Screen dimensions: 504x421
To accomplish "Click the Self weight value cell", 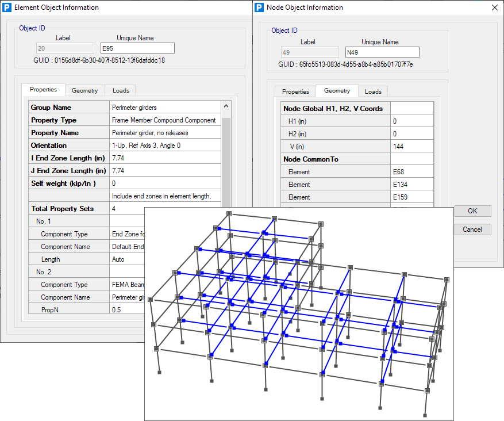I will (x=165, y=183).
